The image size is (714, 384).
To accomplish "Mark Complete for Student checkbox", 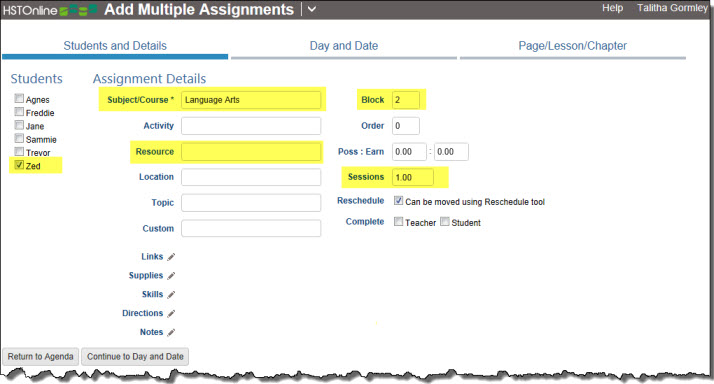I will pos(445,221).
